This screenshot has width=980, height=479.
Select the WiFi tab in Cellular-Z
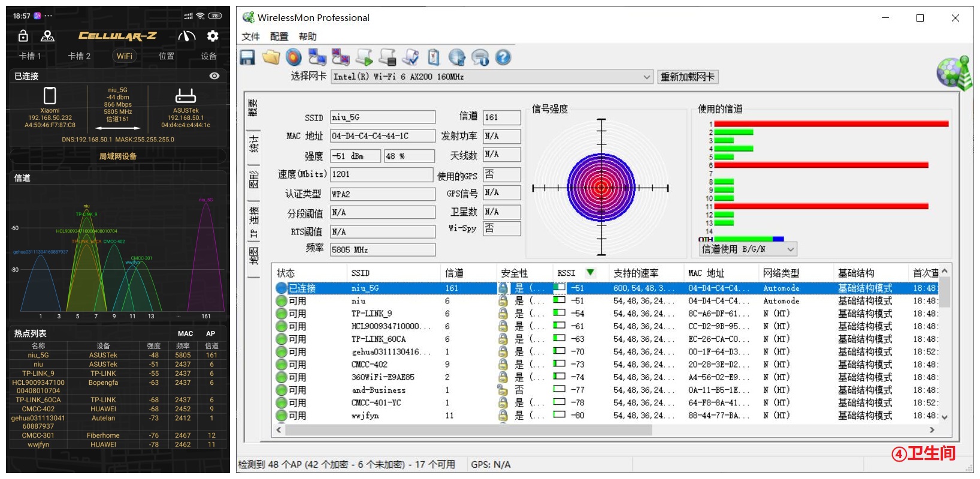coord(124,56)
